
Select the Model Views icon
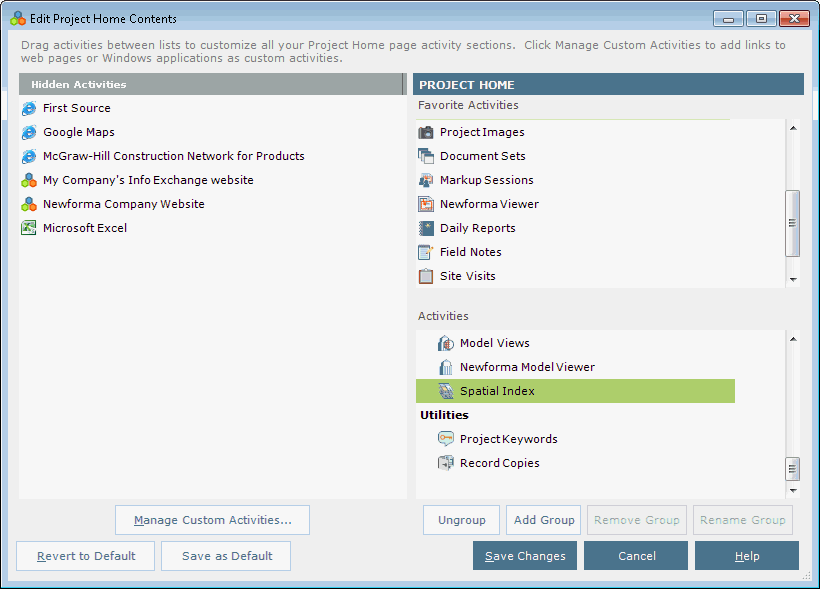tap(446, 343)
